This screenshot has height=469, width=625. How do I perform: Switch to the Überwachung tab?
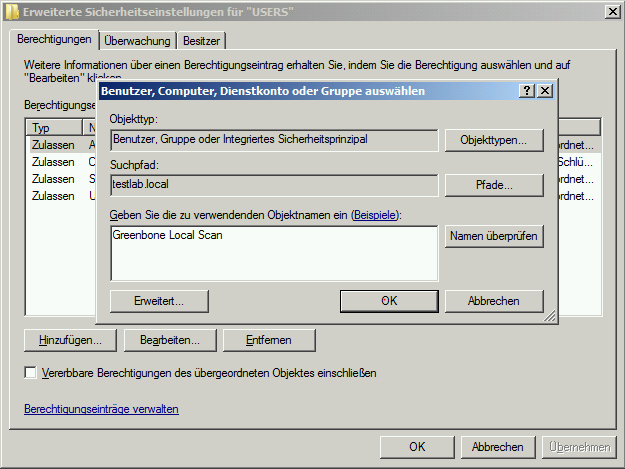(137, 41)
